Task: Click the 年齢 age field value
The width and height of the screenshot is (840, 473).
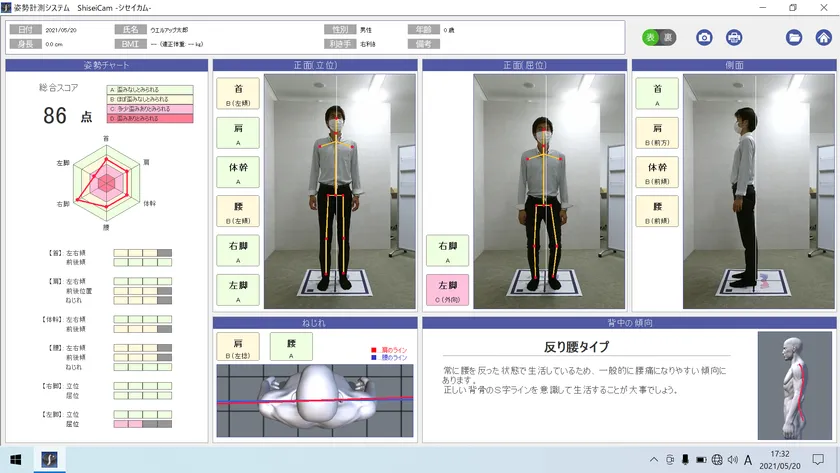Action: [x=449, y=30]
